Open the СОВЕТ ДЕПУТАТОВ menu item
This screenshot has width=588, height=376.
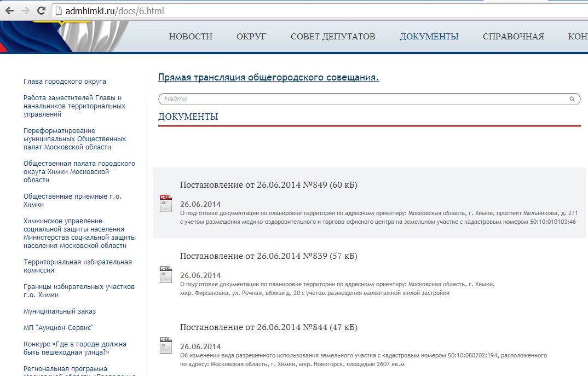[333, 37]
